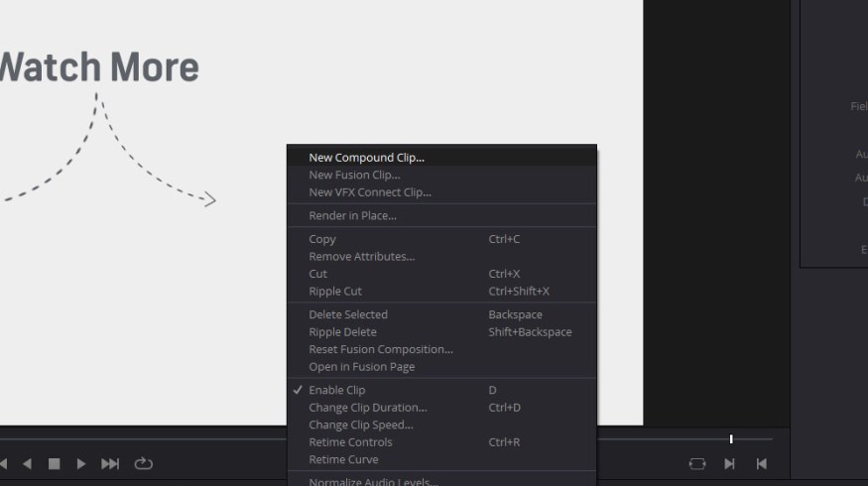Jump to last frame with skip-forward icon
This screenshot has height=486, width=868.
click(x=110, y=463)
